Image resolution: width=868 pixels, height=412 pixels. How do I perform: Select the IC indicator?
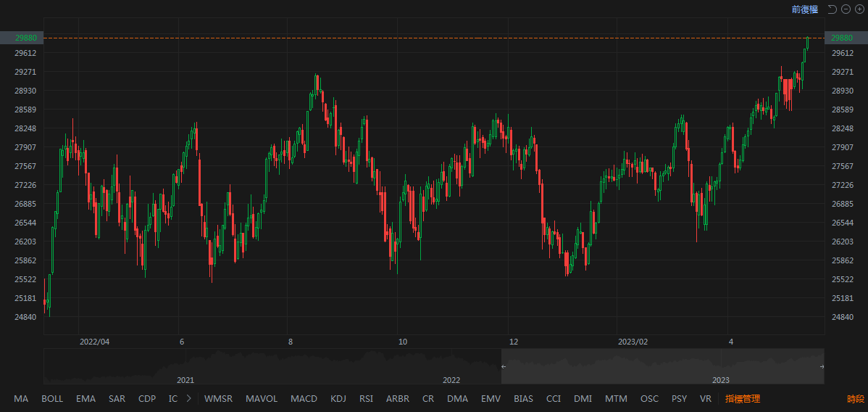tap(173, 399)
